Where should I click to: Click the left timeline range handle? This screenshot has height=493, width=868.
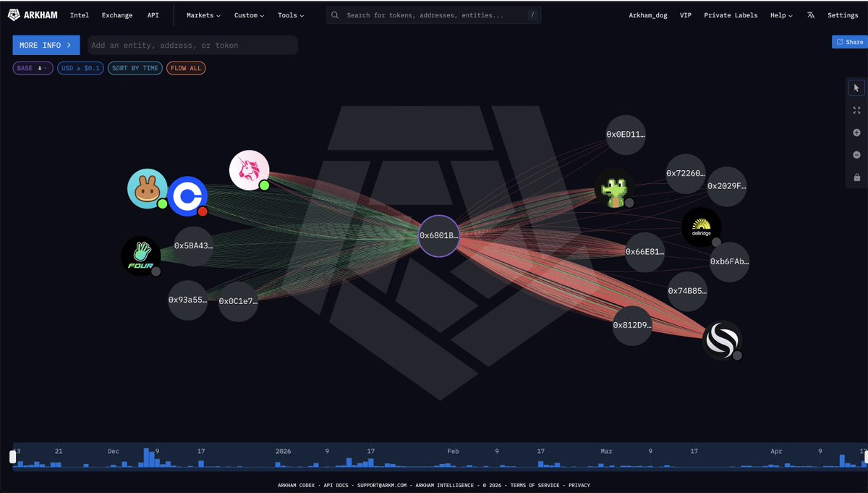click(12, 457)
